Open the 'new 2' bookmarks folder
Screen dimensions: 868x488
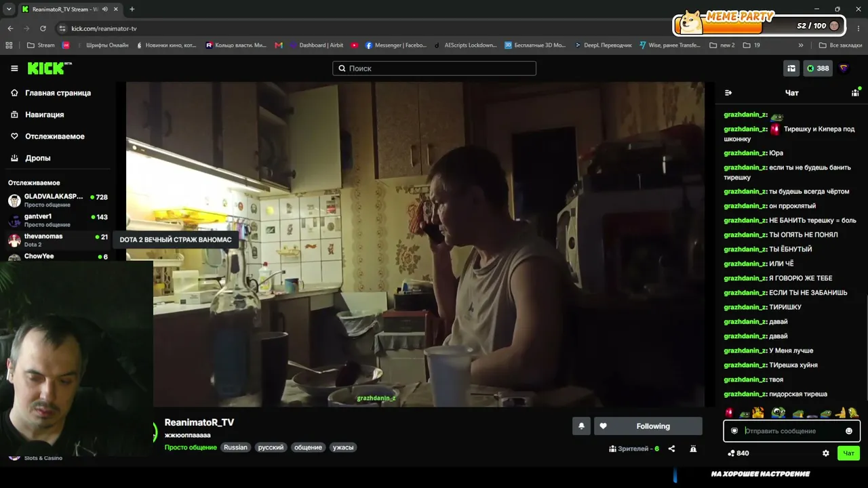pyautogui.click(x=722, y=45)
